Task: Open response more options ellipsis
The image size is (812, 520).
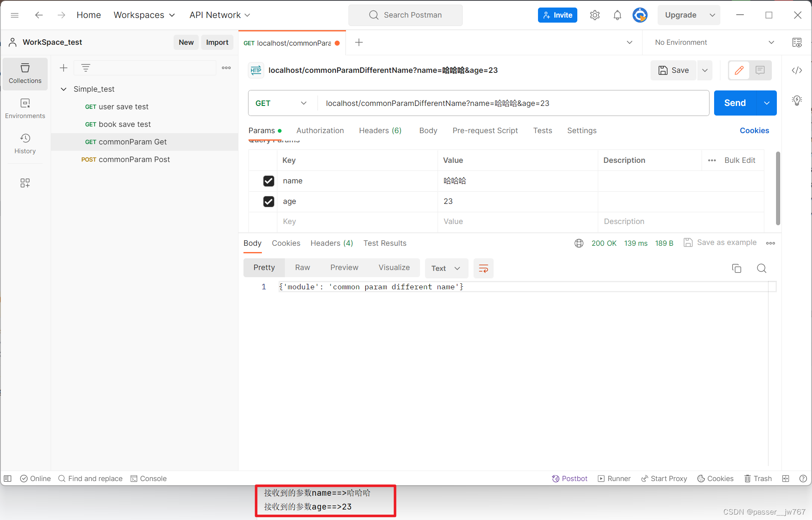Action: [771, 243]
